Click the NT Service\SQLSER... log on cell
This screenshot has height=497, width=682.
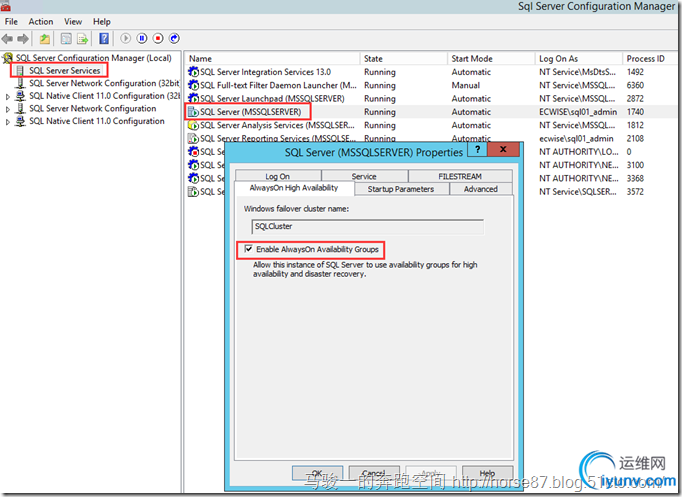click(578, 192)
